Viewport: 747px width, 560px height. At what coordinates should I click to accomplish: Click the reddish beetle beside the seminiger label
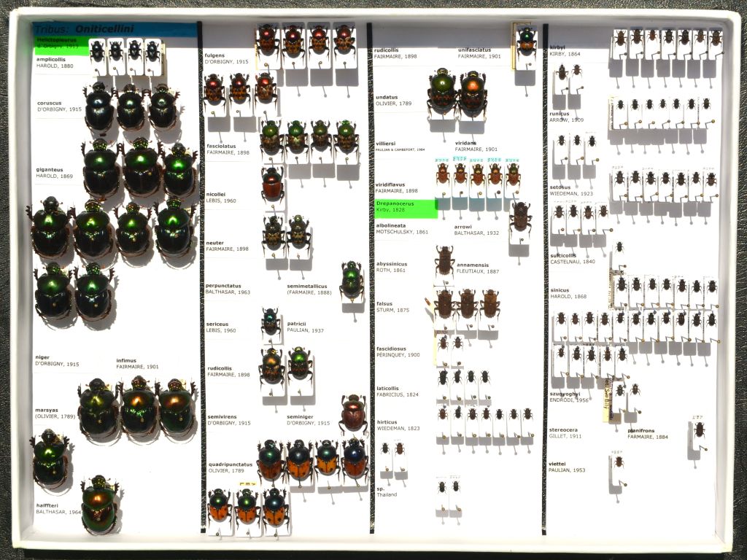click(353, 413)
